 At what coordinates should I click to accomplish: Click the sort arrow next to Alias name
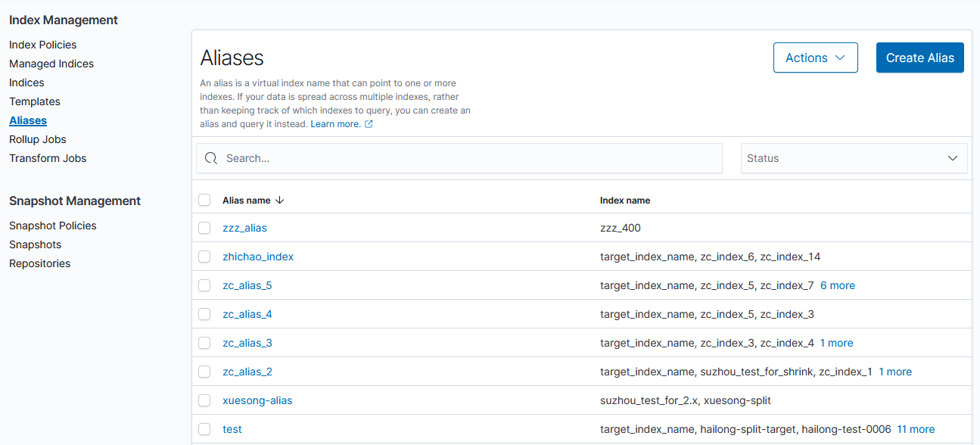(279, 200)
